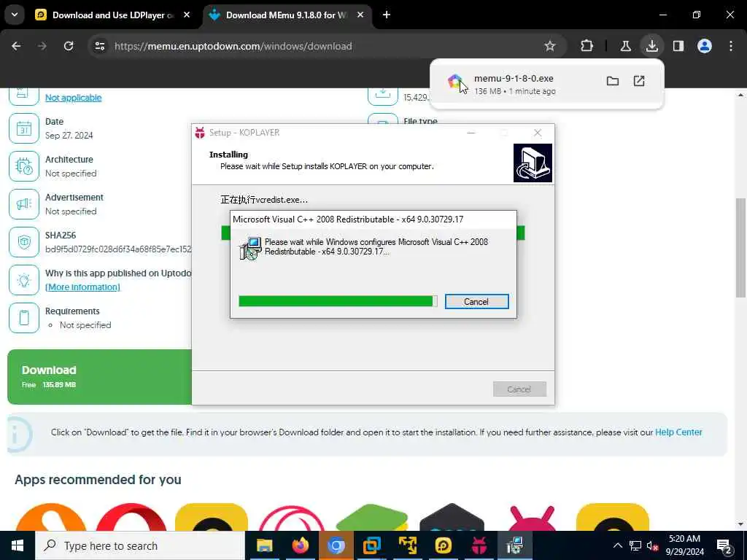747x560 pixels.
Task: Open the notification center icon
Action: coord(724,546)
